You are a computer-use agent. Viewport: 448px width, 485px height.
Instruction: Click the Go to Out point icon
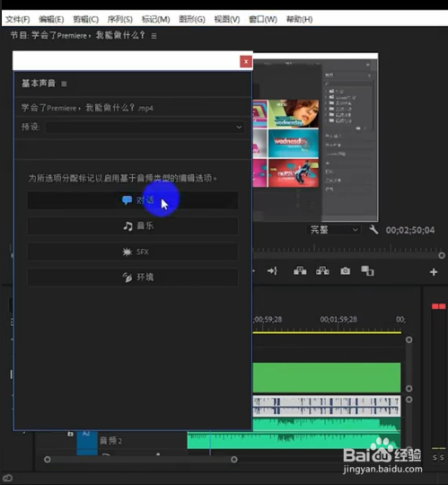(x=272, y=271)
